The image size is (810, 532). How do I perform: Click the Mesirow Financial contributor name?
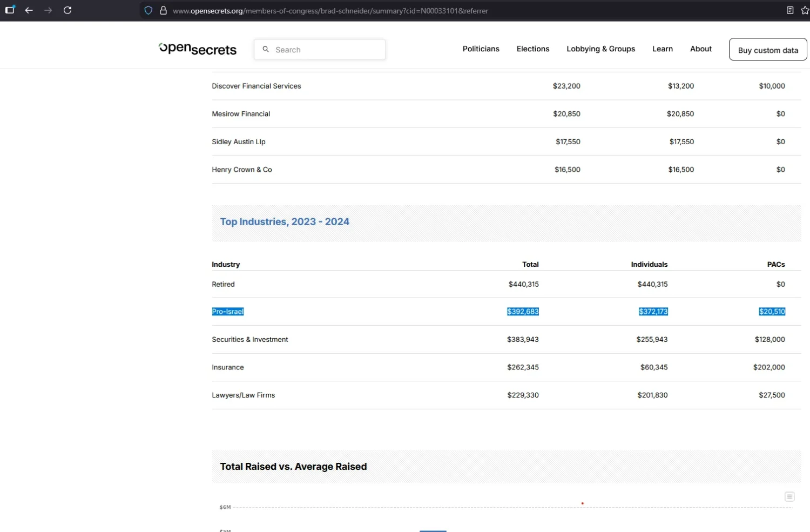pyautogui.click(x=241, y=114)
